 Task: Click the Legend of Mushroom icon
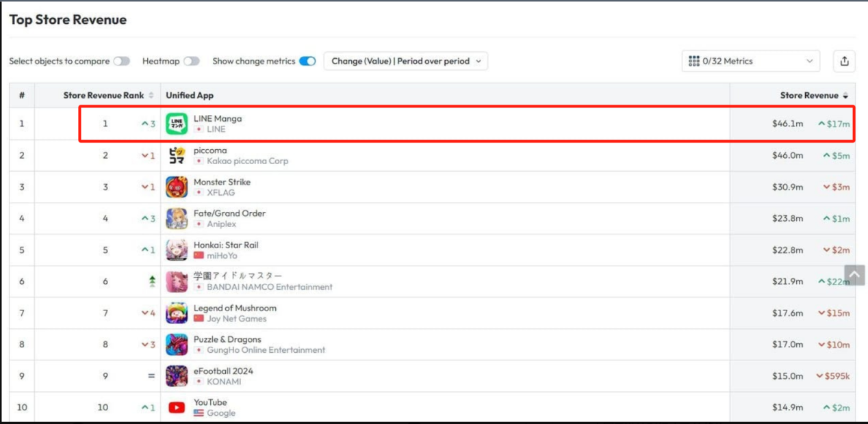tap(177, 313)
